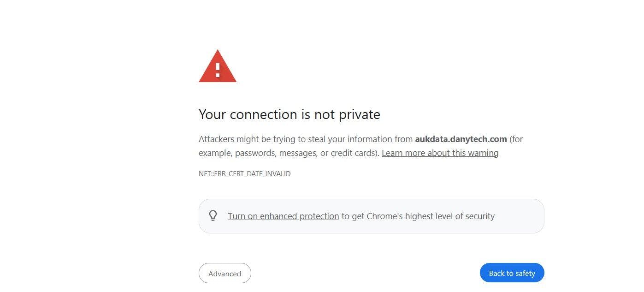Click the word "Chrome's" in the suggestion box
Image resolution: width=644 pixels, height=292 pixels.
pyautogui.click(x=385, y=216)
